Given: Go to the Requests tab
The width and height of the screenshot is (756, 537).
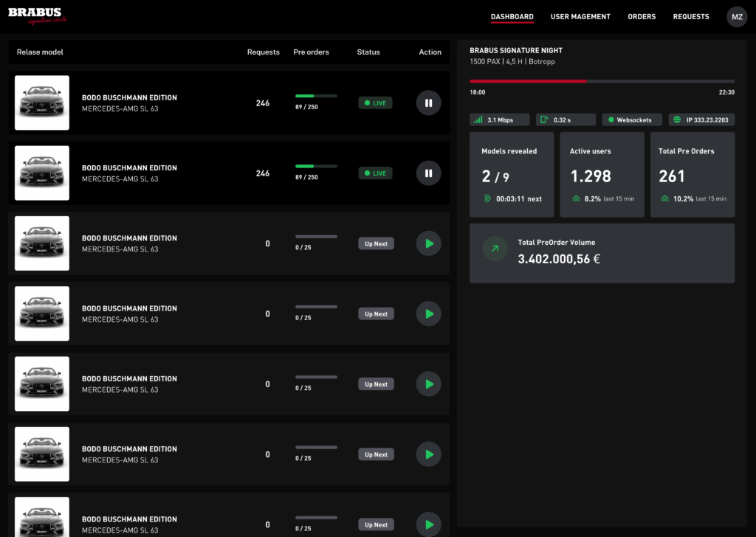Looking at the screenshot, I should [690, 16].
